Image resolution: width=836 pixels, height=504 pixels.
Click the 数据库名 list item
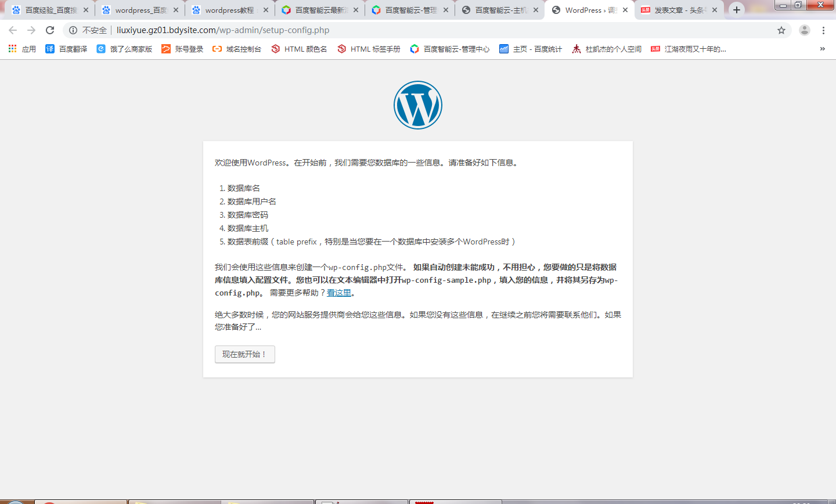(244, 188)
